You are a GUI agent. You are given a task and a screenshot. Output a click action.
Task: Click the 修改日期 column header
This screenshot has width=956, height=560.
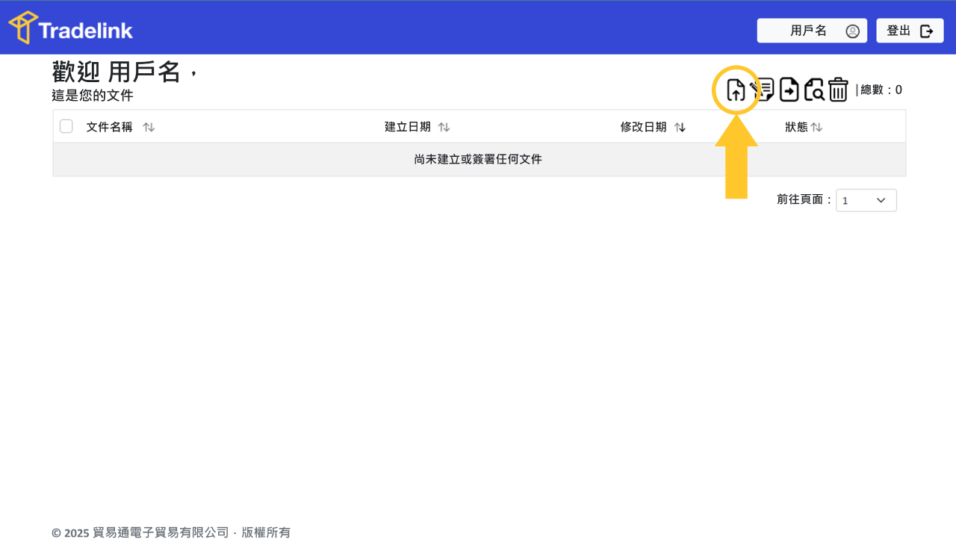[x=643, y=127]
